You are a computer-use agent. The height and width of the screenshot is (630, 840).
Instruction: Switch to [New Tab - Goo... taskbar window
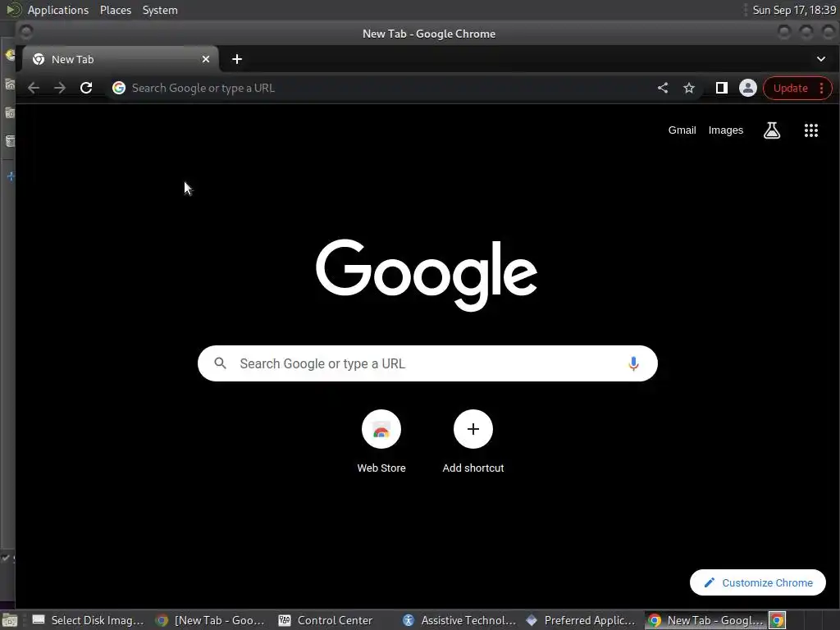(x=210, y=620)
